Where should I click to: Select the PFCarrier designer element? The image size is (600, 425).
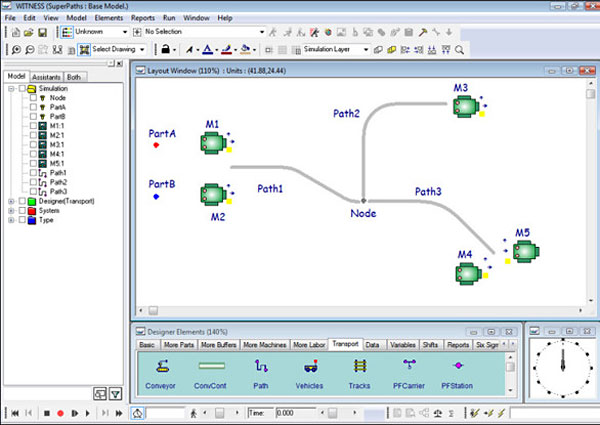coord(409,374)
